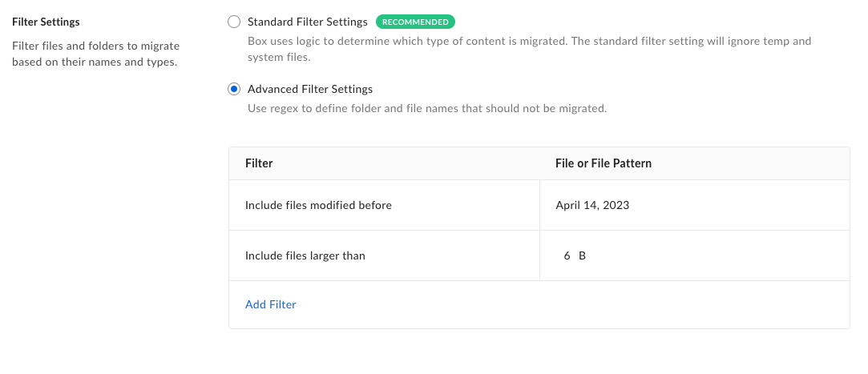Open the size unit B selector
This screenshot has height=374, width=868.
(x=583, y=255)
